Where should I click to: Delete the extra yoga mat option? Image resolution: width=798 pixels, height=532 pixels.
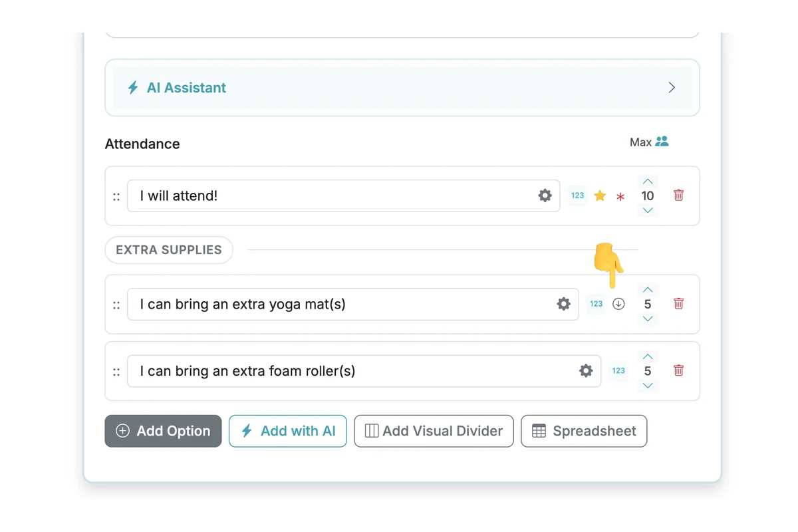678,304
